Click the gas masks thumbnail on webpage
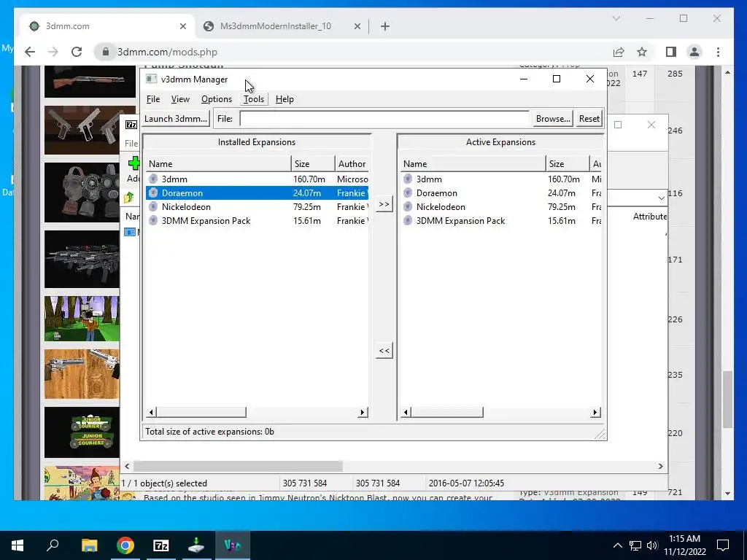 pos(82,192)
